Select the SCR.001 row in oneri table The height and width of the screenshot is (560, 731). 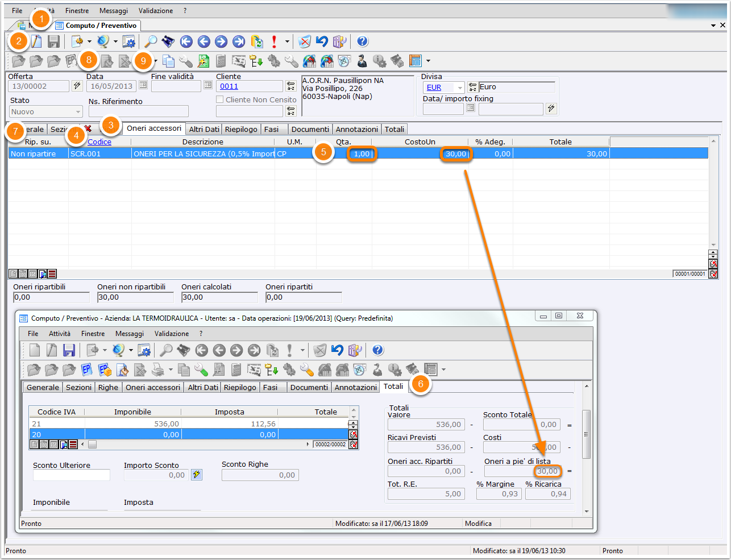tap(358, 154)
